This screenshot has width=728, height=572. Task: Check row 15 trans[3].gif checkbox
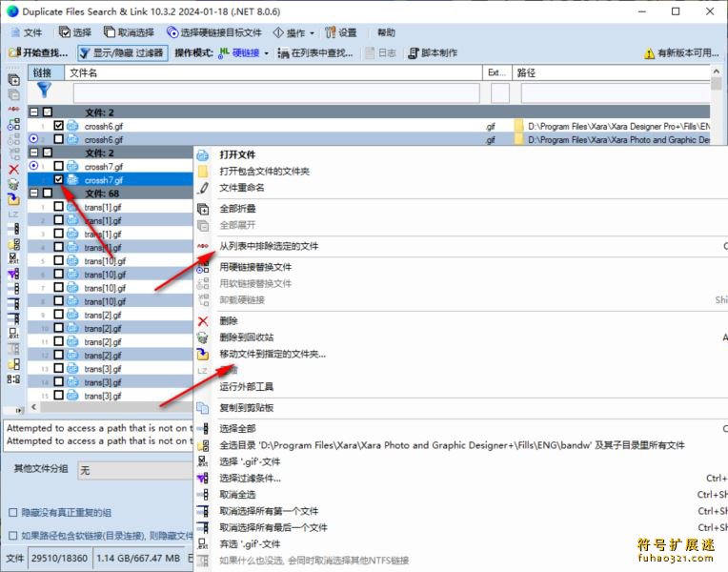(x=58, y=396)
